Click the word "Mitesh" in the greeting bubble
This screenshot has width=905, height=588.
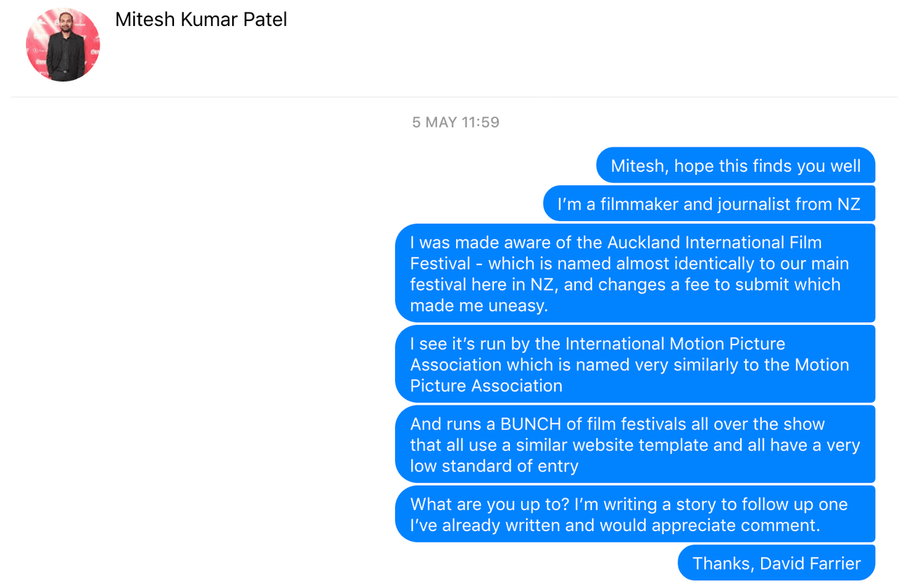[636, 166]
